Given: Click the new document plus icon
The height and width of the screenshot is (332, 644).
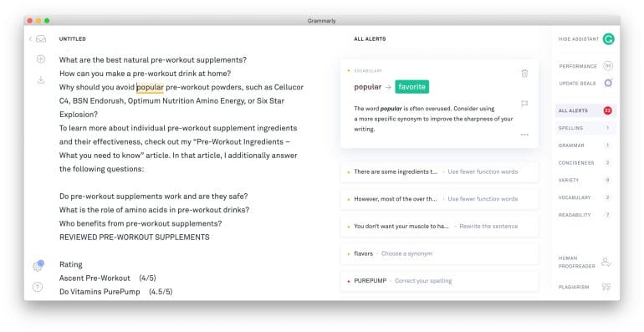Looking at the screenshot, I should (41, 59).
